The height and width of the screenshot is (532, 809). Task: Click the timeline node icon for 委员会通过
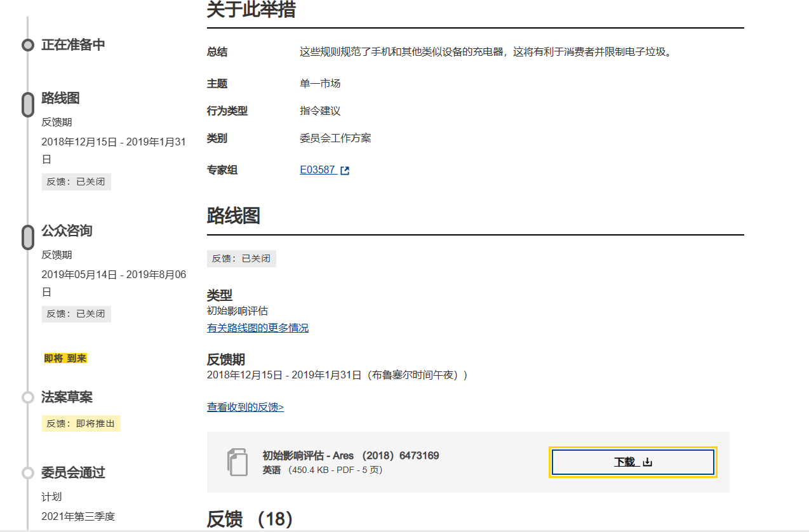point(27,472)
